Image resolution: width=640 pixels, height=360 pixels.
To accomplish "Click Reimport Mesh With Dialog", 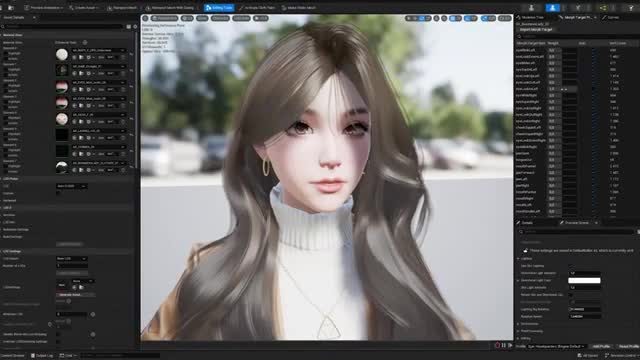I will (x=170, y=8).
